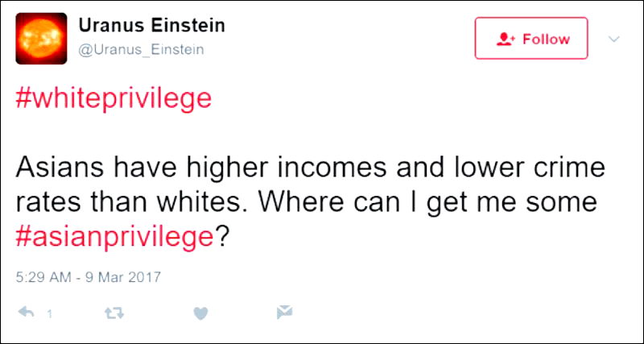Follow Uranus Einstein
Screen dimensions: 644x344
coord(531,39)
